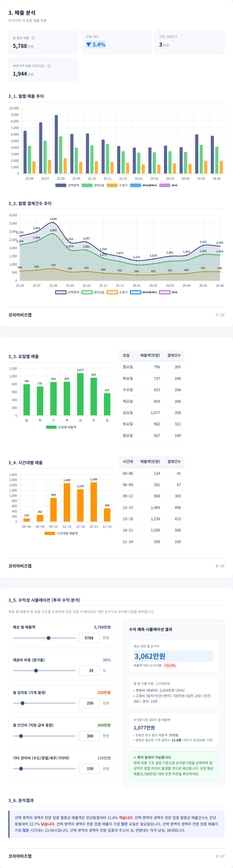This screenshot has height=868, width=233.
Task: Click help icon beside 배후지역 매출 (광안2동)
Action: [49, 66]
